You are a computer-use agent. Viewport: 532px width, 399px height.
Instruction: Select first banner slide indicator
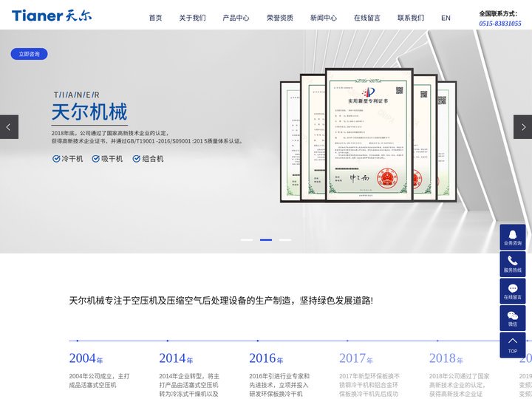click(x=247, y=240)
